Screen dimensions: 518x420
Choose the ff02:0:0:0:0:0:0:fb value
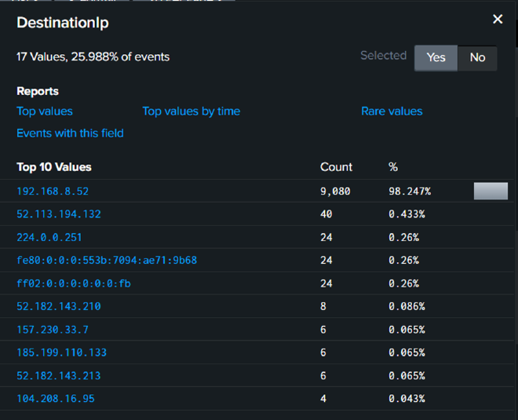coord(74,283)
